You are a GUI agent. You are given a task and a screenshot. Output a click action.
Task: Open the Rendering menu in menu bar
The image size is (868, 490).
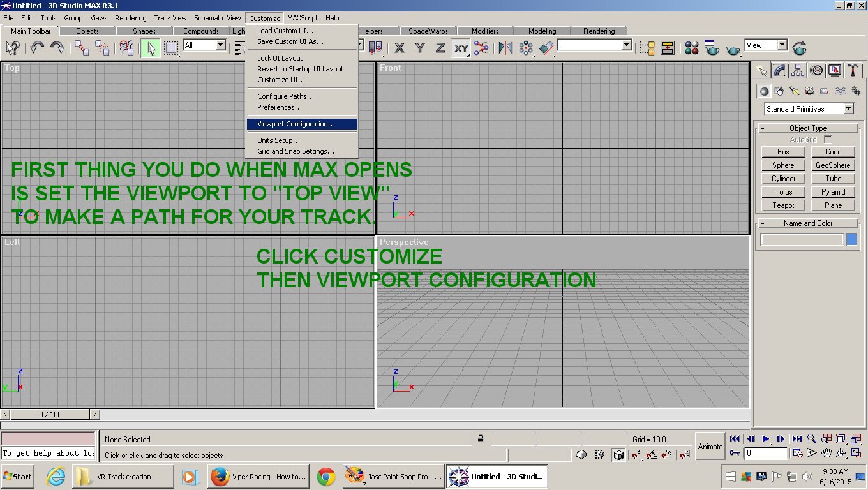131,18
